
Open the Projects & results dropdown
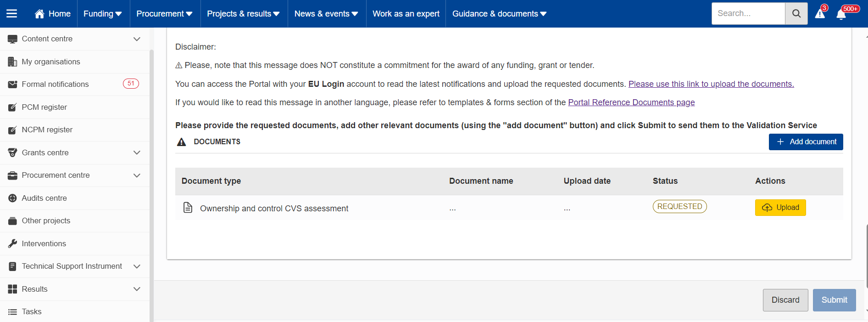point(243,14)
